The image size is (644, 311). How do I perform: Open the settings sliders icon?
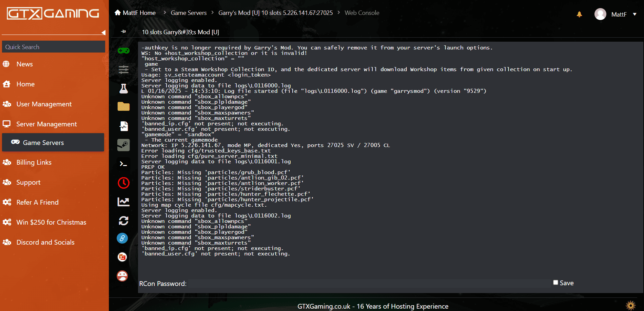tap(123, 70)
